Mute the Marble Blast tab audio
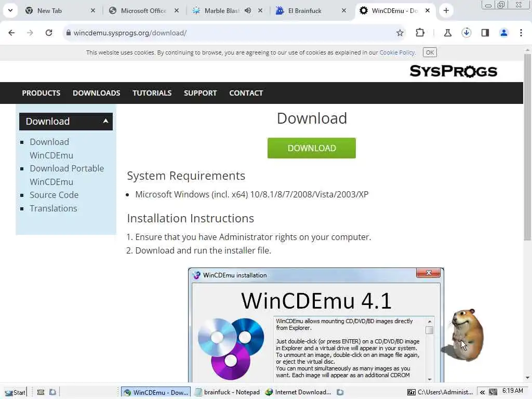 click(x=248, y=10)
